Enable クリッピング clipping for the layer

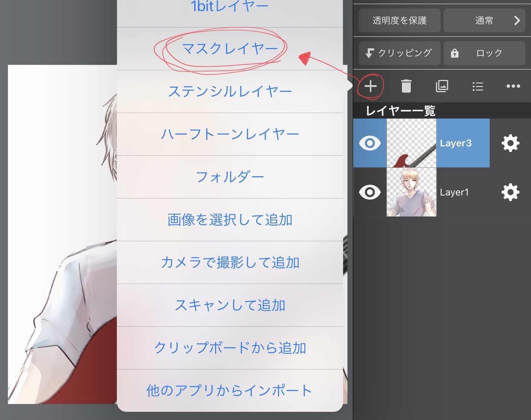(399, 53)
